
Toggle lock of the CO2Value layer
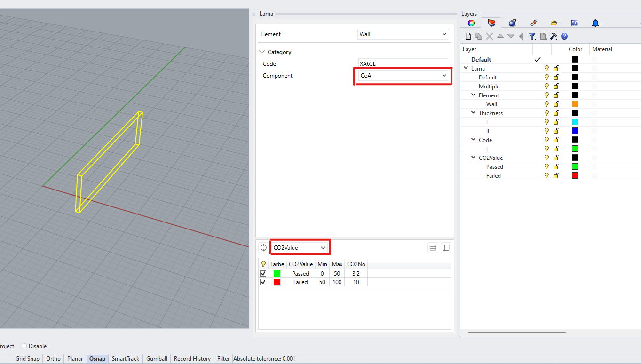click(556, 158)
